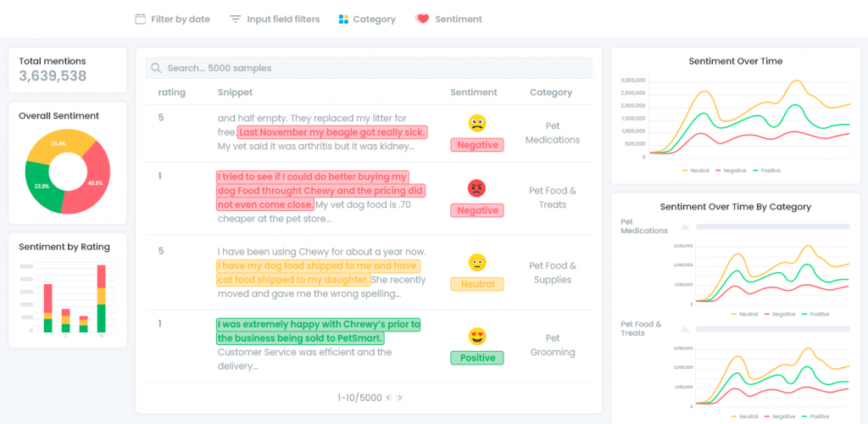
Task: Click the sad face emoji for Pet Medications
Action: [477, 123]
